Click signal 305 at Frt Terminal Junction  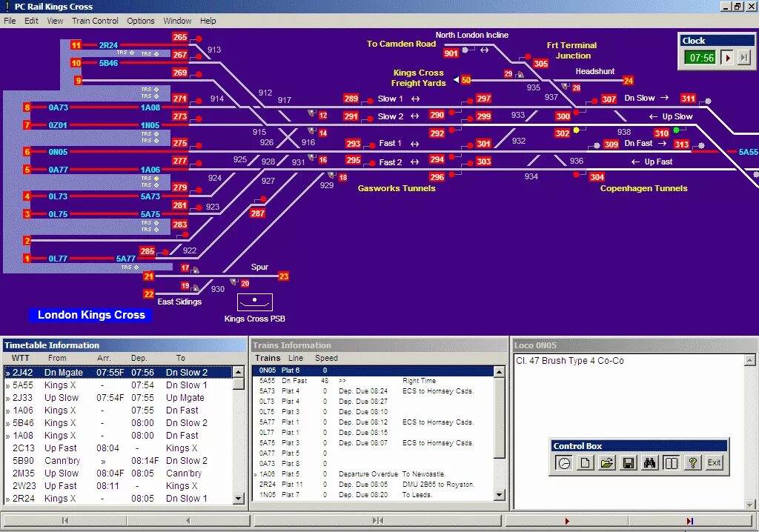click(x=540, y=64)
